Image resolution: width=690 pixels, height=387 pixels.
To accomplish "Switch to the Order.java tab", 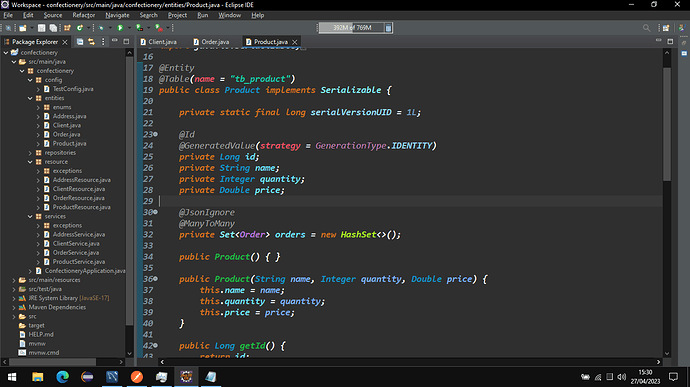I will click(211, 42).
